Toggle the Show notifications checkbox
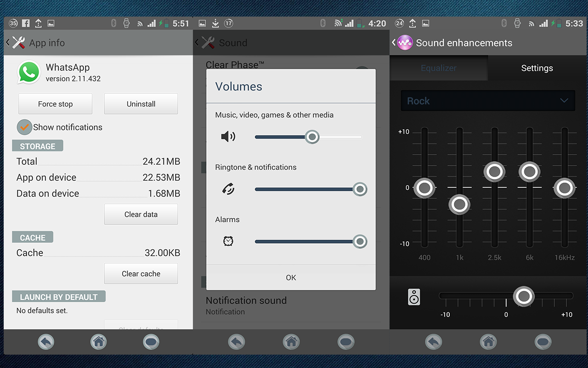Image resolution: width=588 pixels, height=368 pixels. tap(24, 127)
